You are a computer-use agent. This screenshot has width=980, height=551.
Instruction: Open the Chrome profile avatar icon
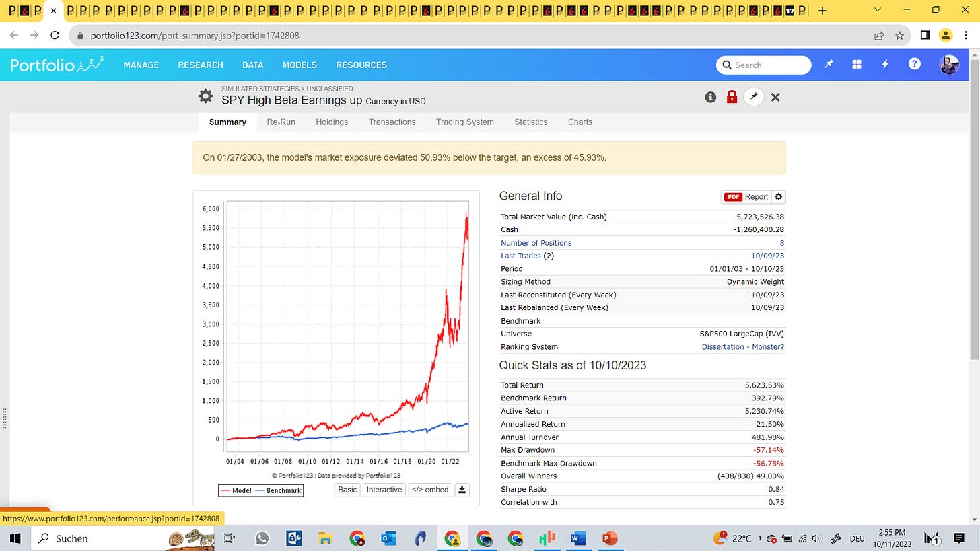[x=946, y=35]
